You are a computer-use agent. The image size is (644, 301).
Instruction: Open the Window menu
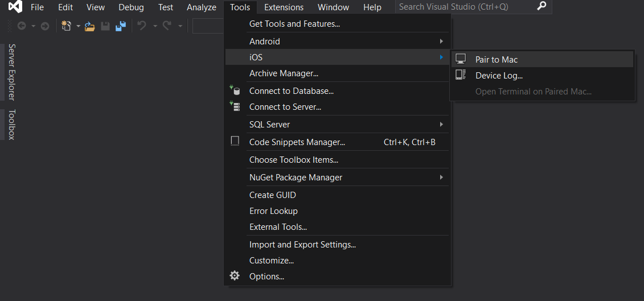click(333, 7)
